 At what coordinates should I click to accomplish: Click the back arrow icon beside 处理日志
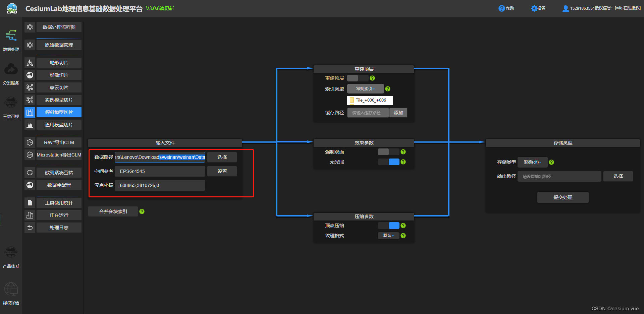[30, 228]
